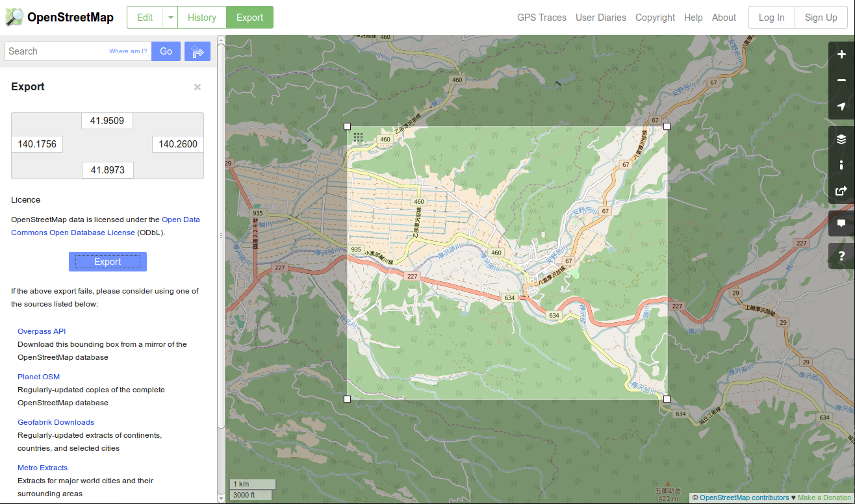
Task: Click top-left selection box handle
Action: click(347, 127)
